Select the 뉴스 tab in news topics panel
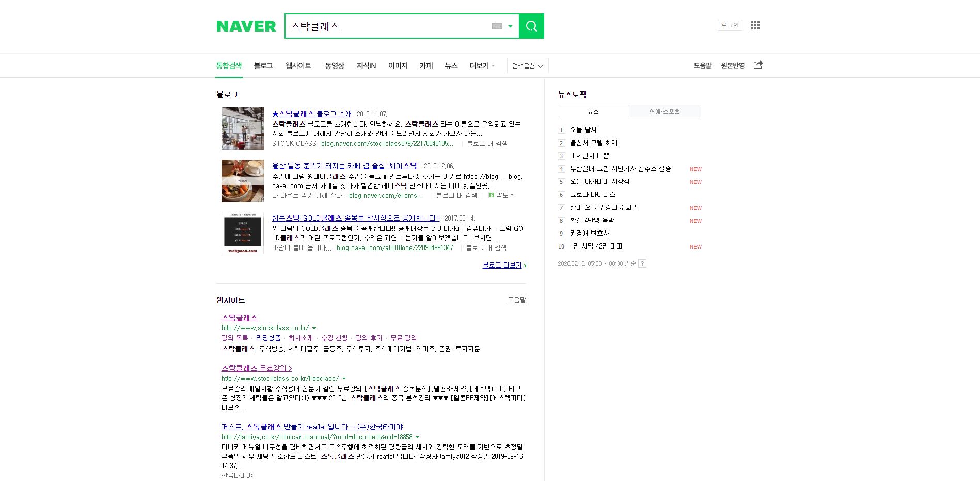 tap(593, 111)
